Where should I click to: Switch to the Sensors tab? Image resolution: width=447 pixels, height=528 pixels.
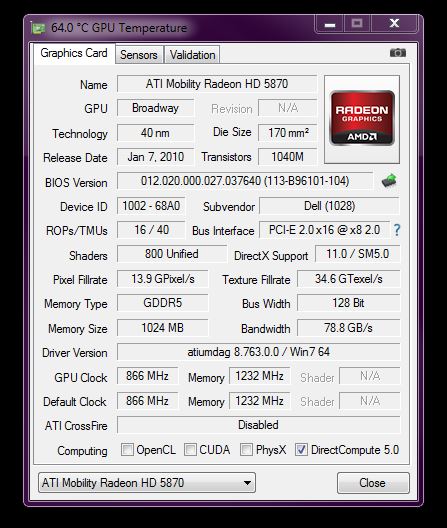[x=139, y=55]
